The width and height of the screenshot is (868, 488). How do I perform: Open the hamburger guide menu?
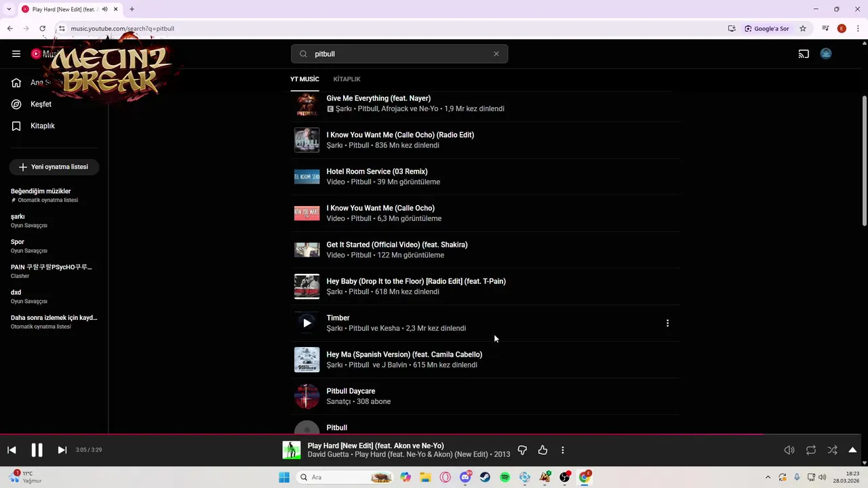16,54
